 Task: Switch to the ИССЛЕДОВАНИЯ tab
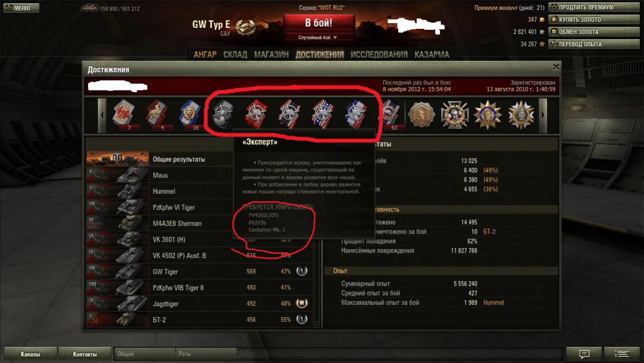pyautogui.click(x=379, y=54)
